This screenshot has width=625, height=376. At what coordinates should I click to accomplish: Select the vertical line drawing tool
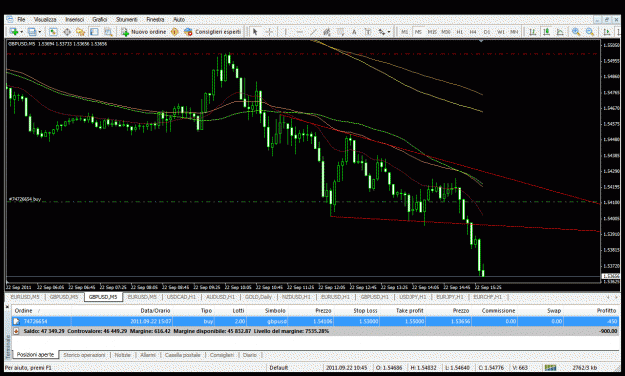tap(285, 31)
